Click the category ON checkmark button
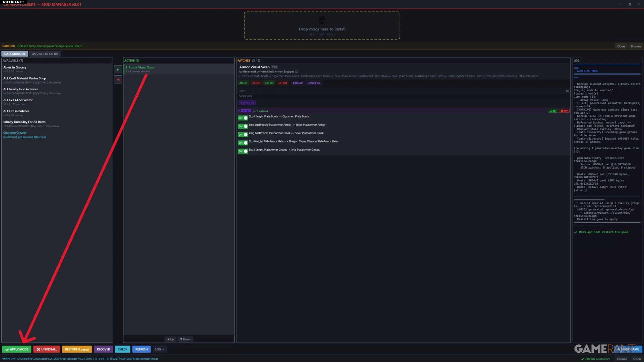The height and width of the screenshot is (362, 644). [x=553, y=111]
